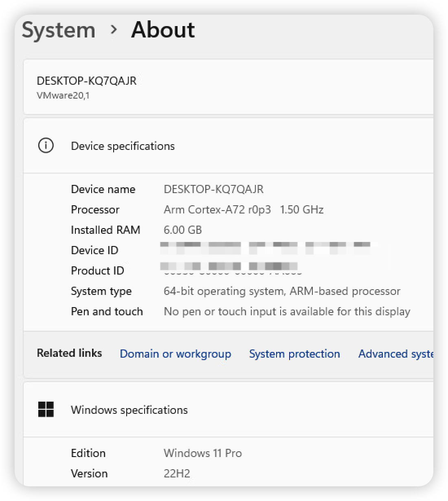The height and width of the screenshot is (501, 448).
Task: Click the Related links label
Action: click(69, 353)
